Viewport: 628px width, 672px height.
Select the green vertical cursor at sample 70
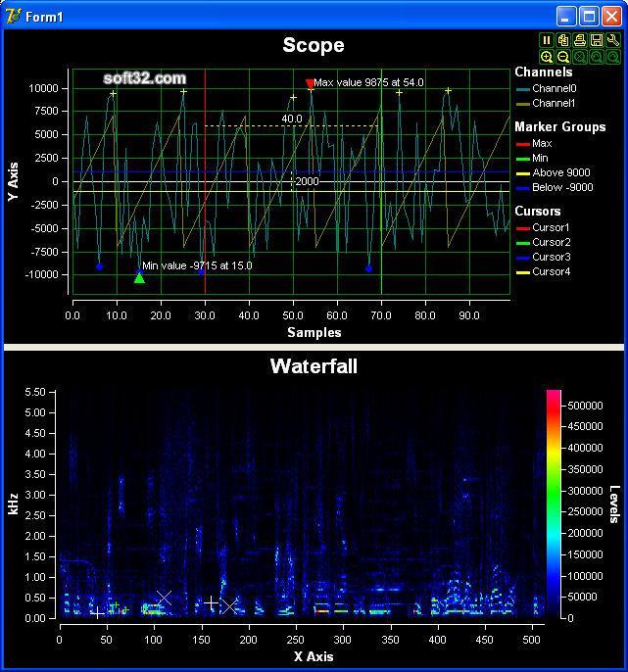point(381,181)
